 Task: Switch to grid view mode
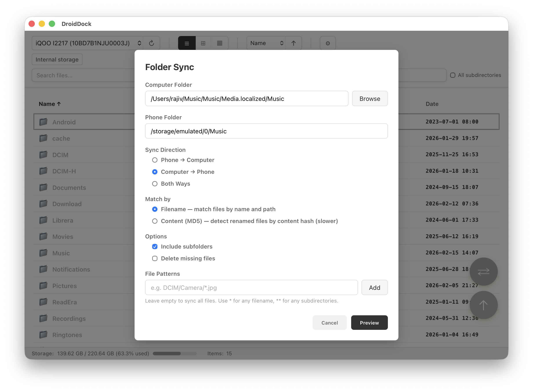pyautogui.click(x=203, y=43)
